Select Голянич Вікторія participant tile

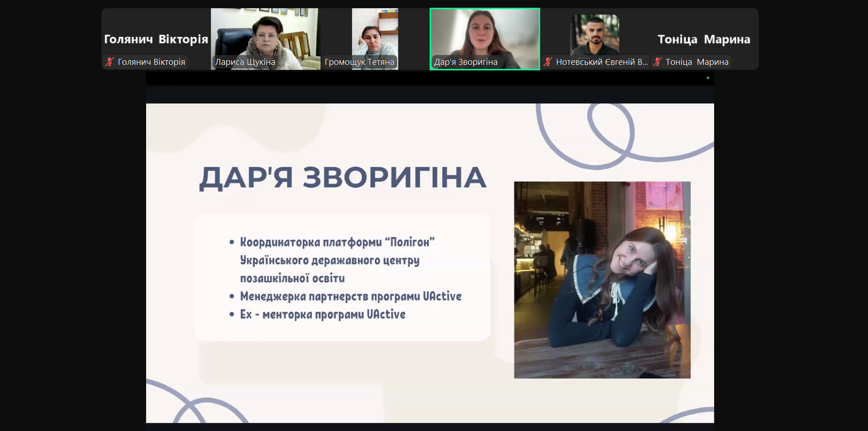click(156, 39)
